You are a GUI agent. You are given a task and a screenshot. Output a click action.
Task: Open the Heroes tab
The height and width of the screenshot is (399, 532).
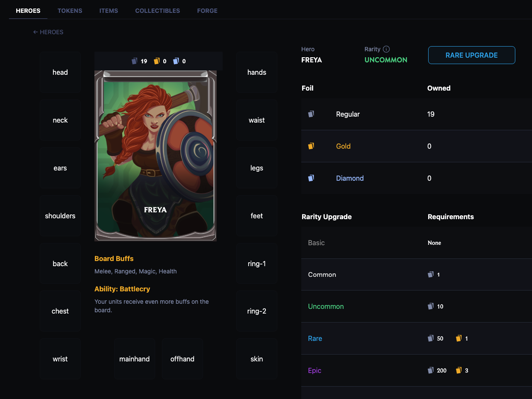pyautogui.click(x=28, y=11)
